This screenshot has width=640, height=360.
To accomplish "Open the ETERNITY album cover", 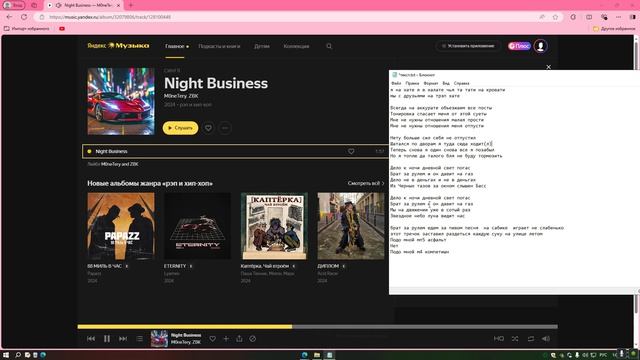I will pos(198,226).
